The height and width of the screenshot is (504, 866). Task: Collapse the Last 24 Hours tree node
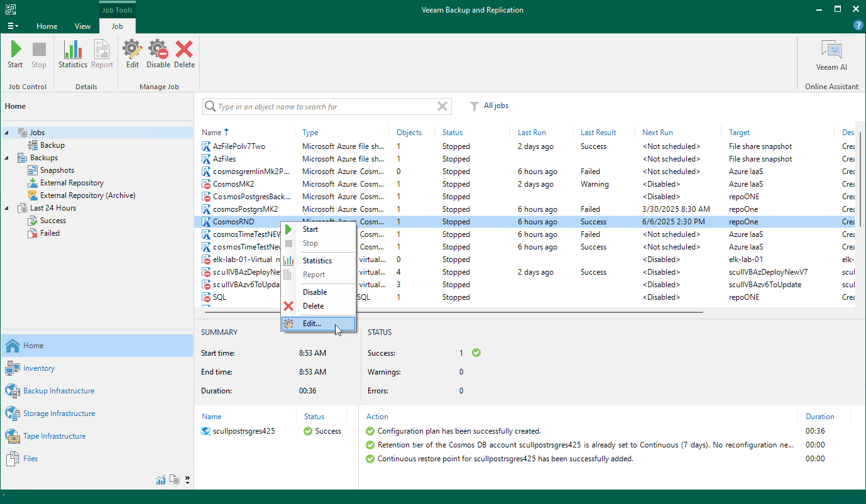tap(8, 208)
